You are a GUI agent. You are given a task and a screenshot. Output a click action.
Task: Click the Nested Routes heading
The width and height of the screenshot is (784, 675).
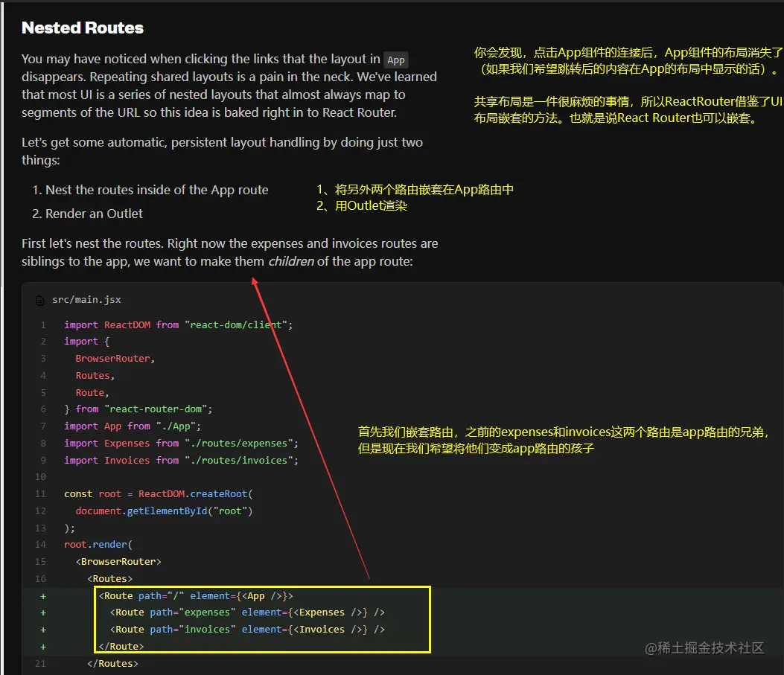coord(83,28)
